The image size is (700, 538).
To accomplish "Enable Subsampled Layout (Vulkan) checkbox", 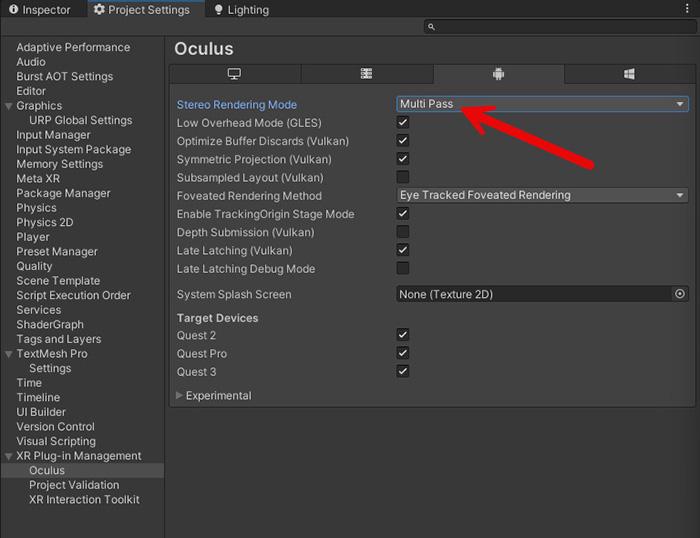I will tap(403, 177).
